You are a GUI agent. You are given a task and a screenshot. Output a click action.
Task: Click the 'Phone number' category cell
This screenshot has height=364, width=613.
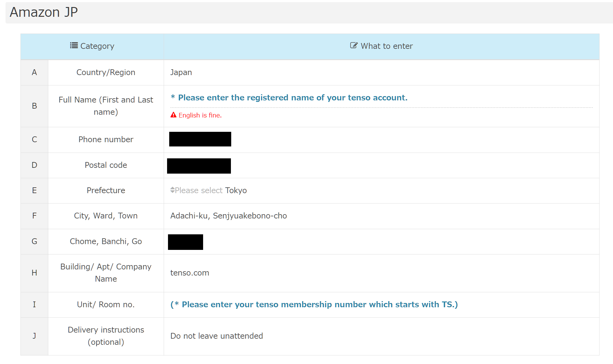pyautogui.click(x=106, y=139)
